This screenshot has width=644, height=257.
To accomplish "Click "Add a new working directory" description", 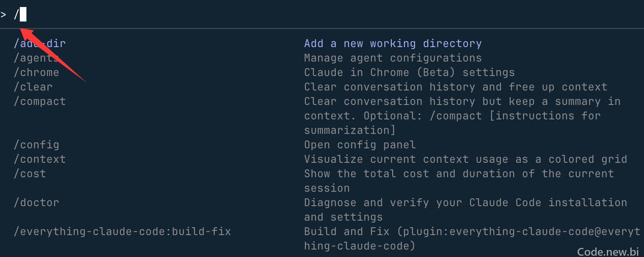I will [x=393, y=43].
